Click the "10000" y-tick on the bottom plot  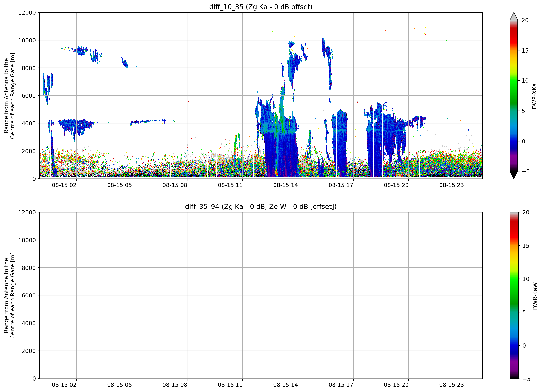[x=27, y=240]
